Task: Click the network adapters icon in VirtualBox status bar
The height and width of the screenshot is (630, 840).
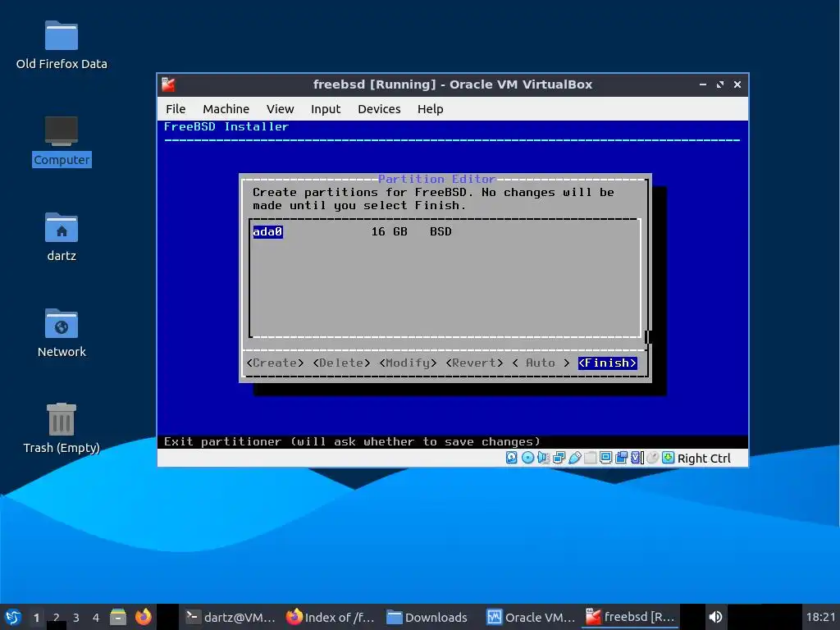Action: click(559, 458)
